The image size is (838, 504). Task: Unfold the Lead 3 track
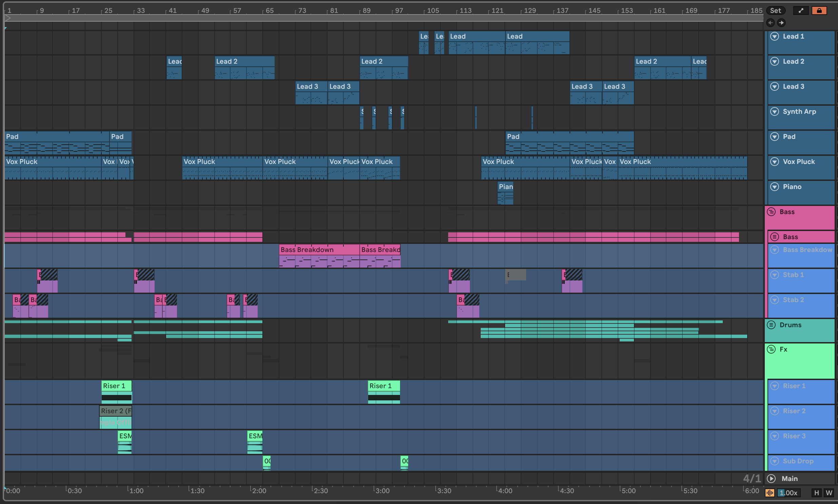(775, 87)
